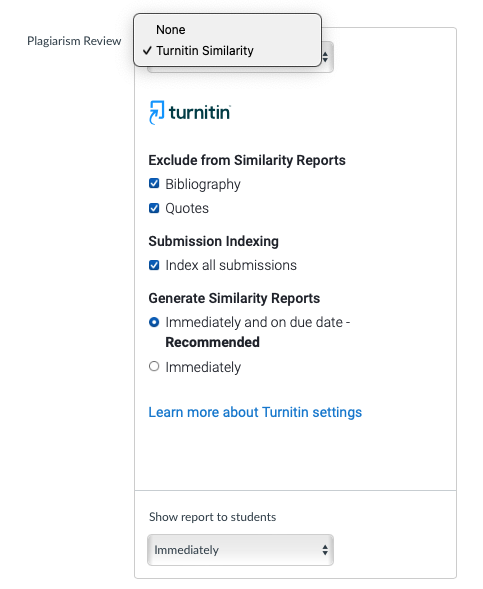Click the Show report to students label
The height and width of the screenshot is (589, 483).
point(212,517)
